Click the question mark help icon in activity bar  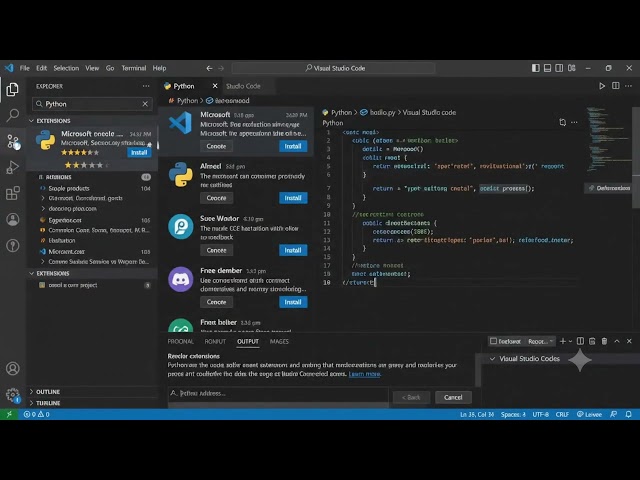(13, 245)
